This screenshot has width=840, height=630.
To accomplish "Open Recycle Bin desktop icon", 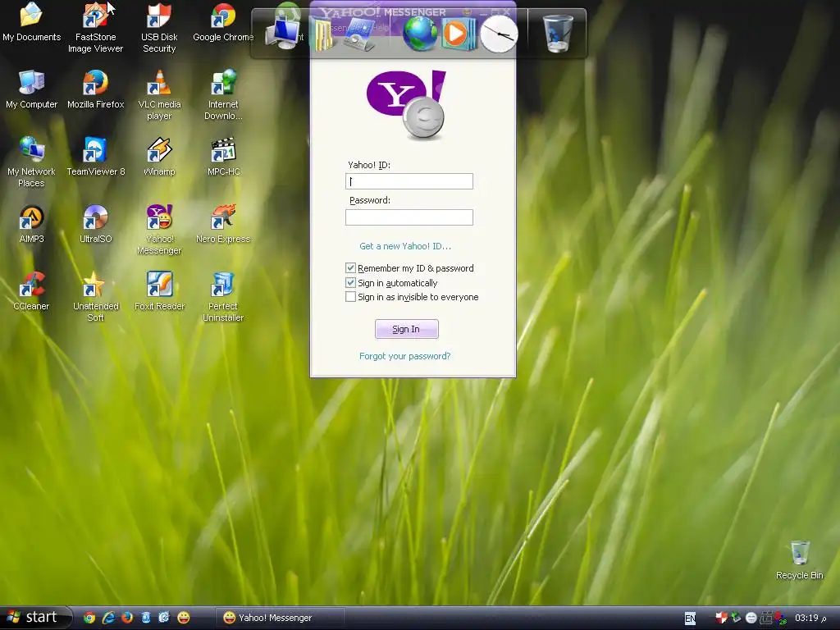I will point(799,560).
